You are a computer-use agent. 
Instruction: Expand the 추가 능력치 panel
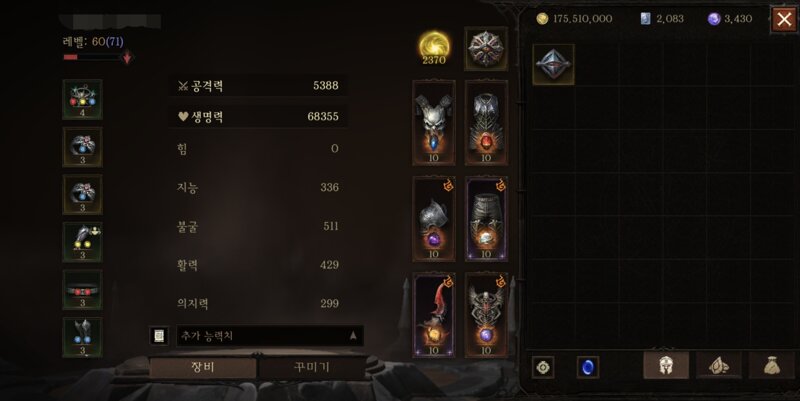270,336
